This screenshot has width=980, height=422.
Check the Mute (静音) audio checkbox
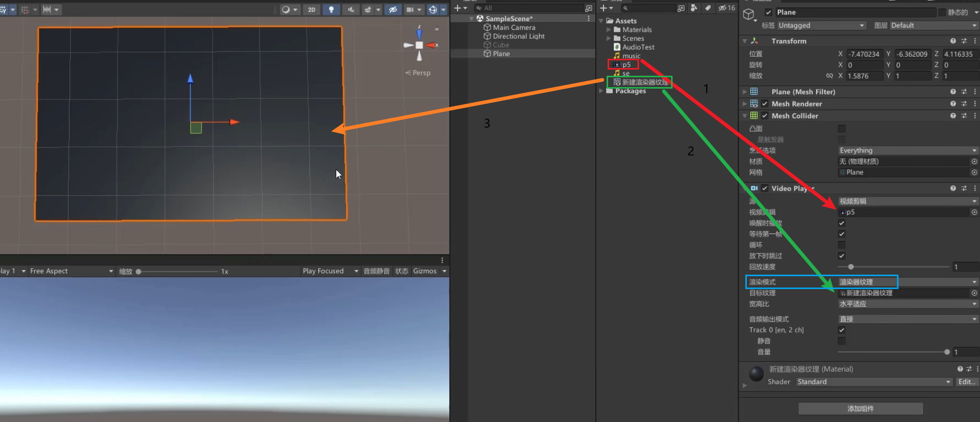(842, 341)
